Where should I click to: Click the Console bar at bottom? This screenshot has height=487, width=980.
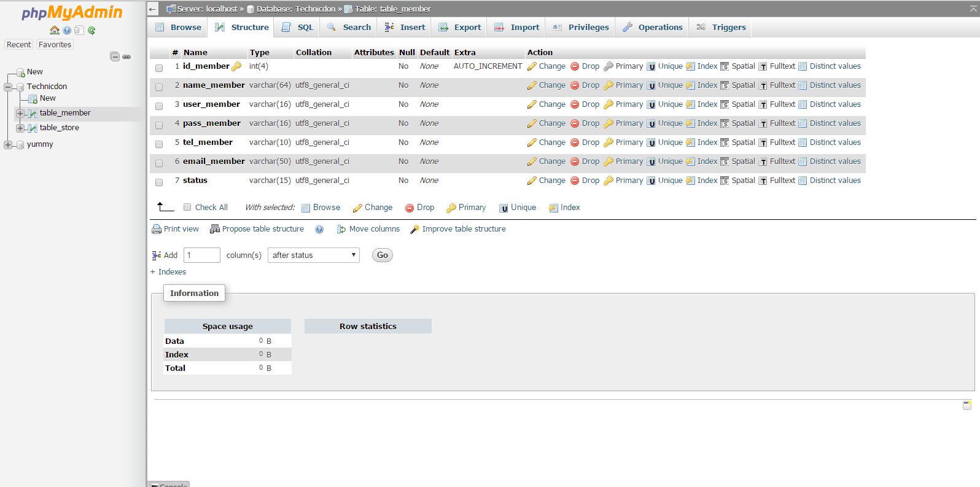[169, 484]
